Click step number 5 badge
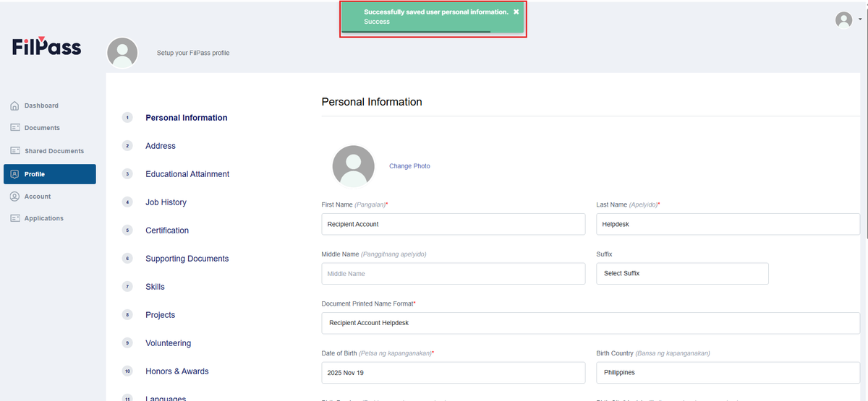The width and height of the screenshot is (868, 401). coord(128,230)
